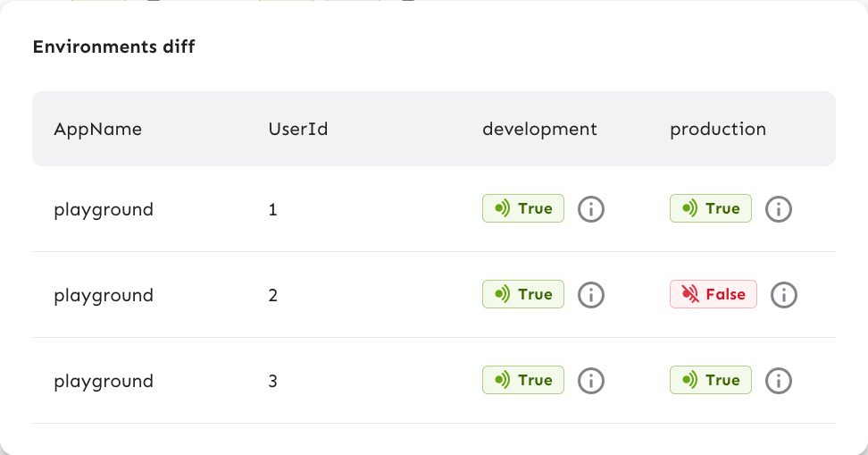The image size is (868, 455).
Task: Open info icon for user 2 development
Action: [x=591, y=295]
